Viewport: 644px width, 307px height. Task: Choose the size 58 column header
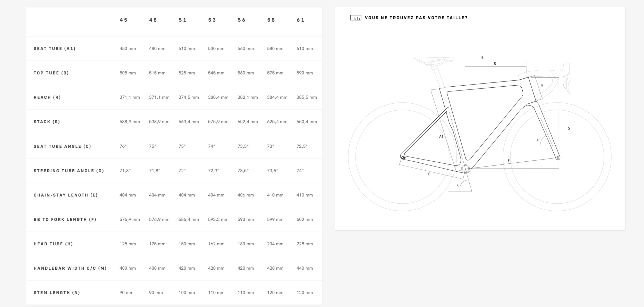pos(271,20)
